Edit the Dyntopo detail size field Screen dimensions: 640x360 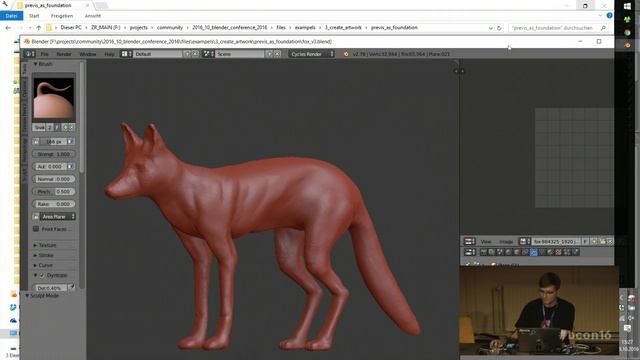coord(50,288)
